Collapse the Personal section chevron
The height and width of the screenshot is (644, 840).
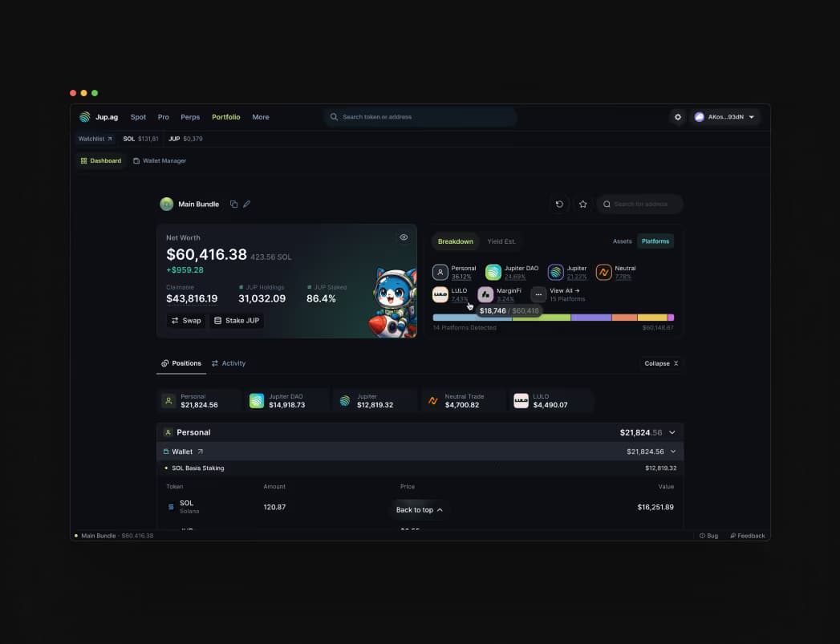pos(672,432)
